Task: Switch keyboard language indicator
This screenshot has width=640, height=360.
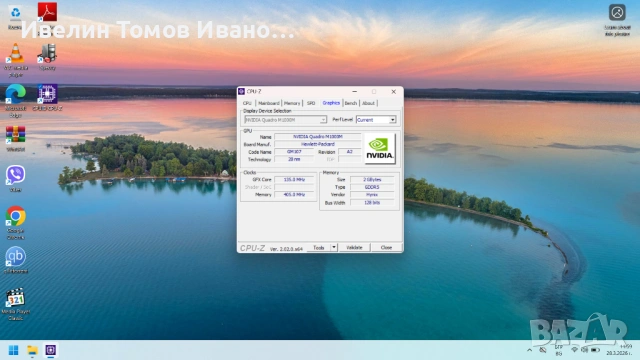Action: tap(558, 350)
